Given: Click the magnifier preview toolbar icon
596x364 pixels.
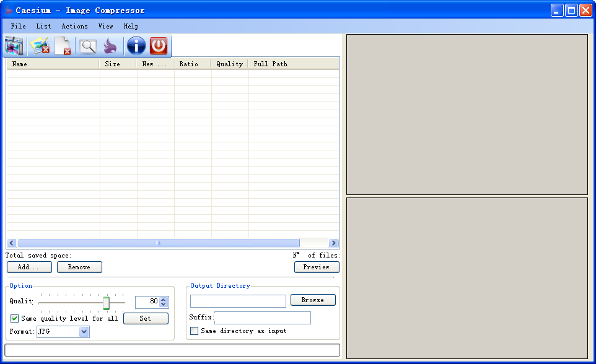Looking at the screenshot, I should click(x=88, y=46).
